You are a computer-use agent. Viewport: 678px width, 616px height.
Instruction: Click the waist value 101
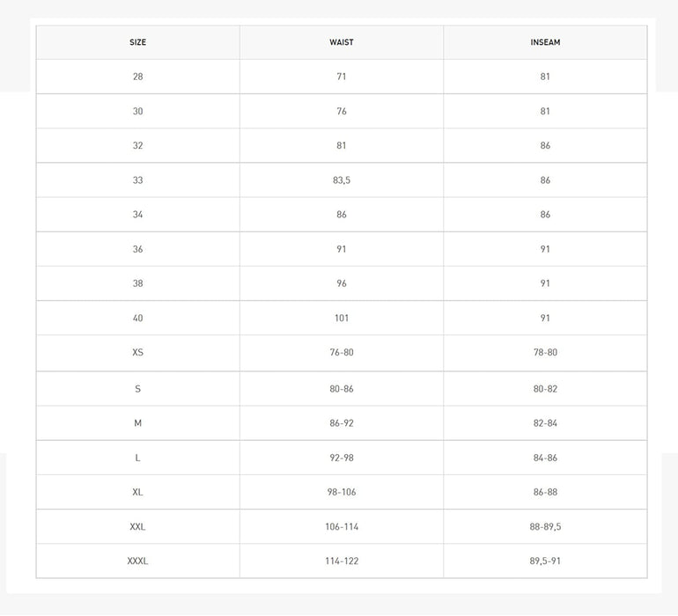(342, 319)
